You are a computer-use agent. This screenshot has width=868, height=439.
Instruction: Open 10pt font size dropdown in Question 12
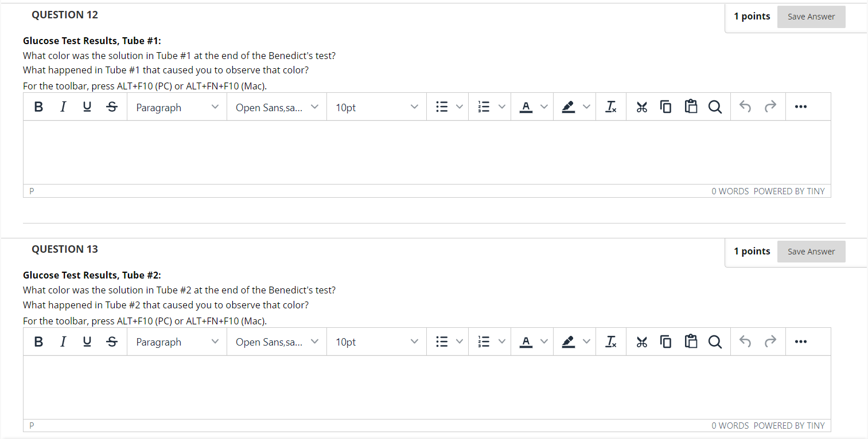(377, 107)
